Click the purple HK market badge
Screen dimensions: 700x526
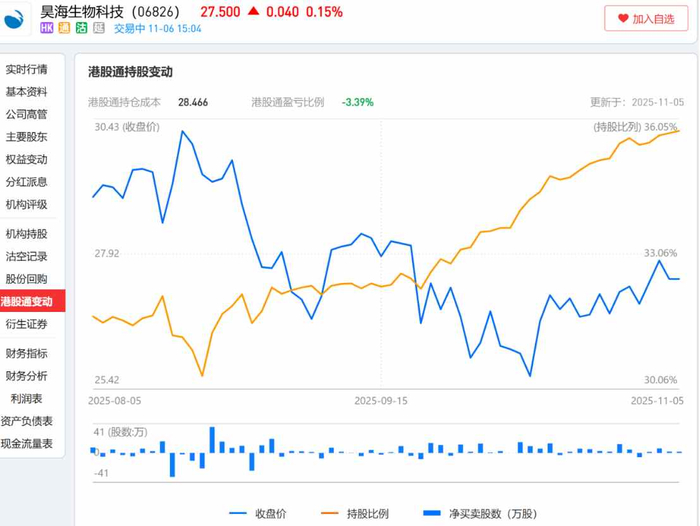coord(47,28)
